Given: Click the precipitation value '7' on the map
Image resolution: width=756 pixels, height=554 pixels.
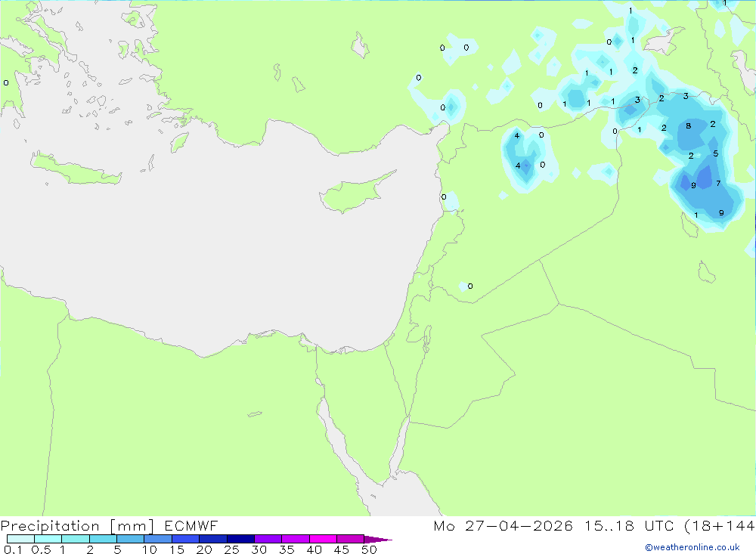Looking at the screenshot, I should 718,183.
